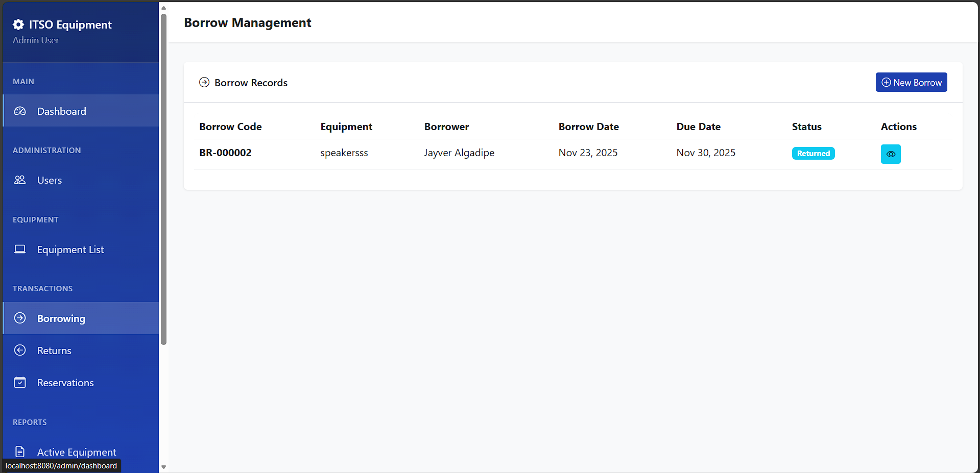Click the sidebar vertical scrollbar thumb
This screenshot has height=473, width=980.
(x=163, y=179)
